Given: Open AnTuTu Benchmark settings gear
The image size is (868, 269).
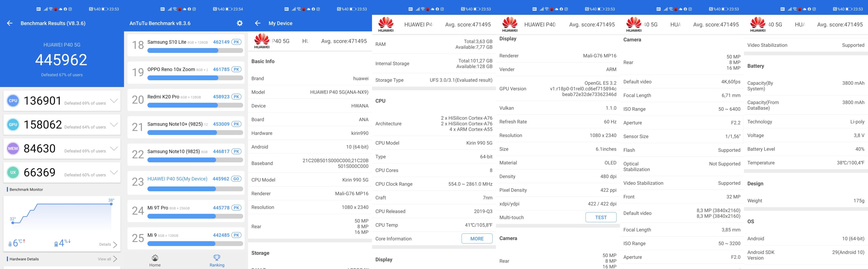Looking at the screenshot, I should tap(240, 23).
